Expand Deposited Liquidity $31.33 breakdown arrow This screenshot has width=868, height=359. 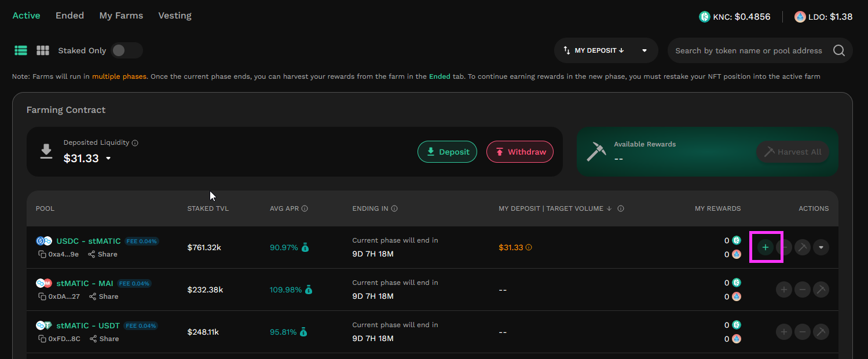point(108,159)
